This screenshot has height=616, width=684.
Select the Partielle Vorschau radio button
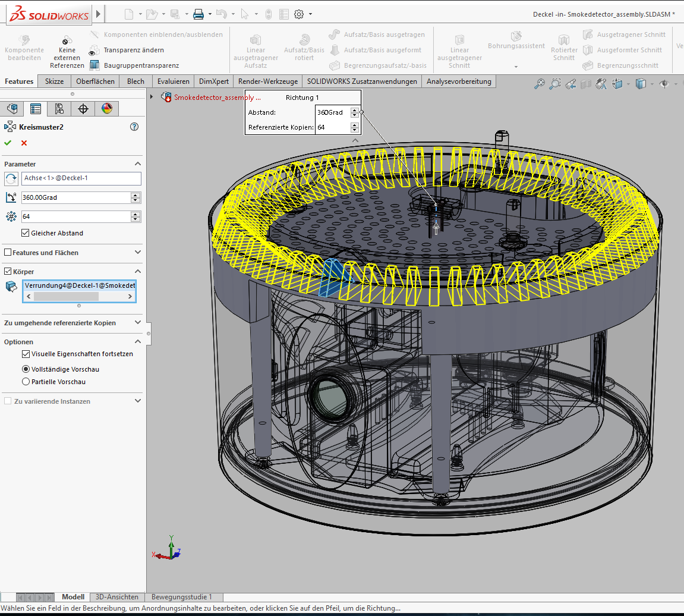coord(26,382)
